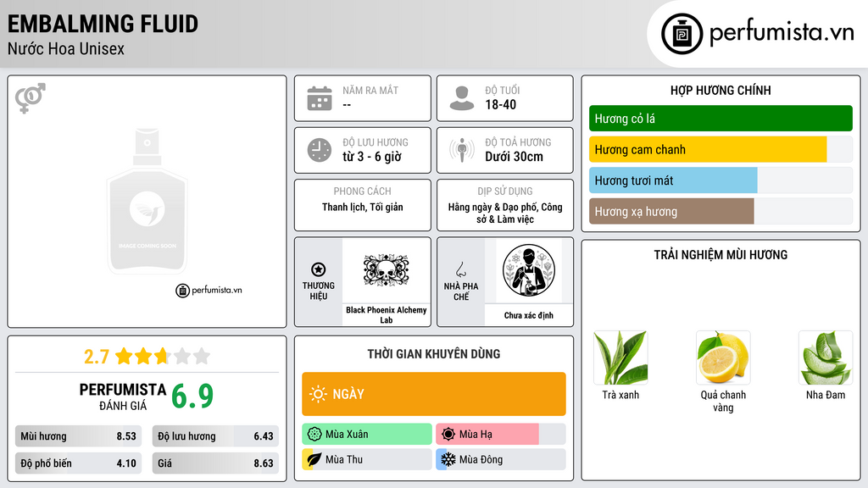Click the Độ phổ biến 4.10 score bar

pos(79,463)
